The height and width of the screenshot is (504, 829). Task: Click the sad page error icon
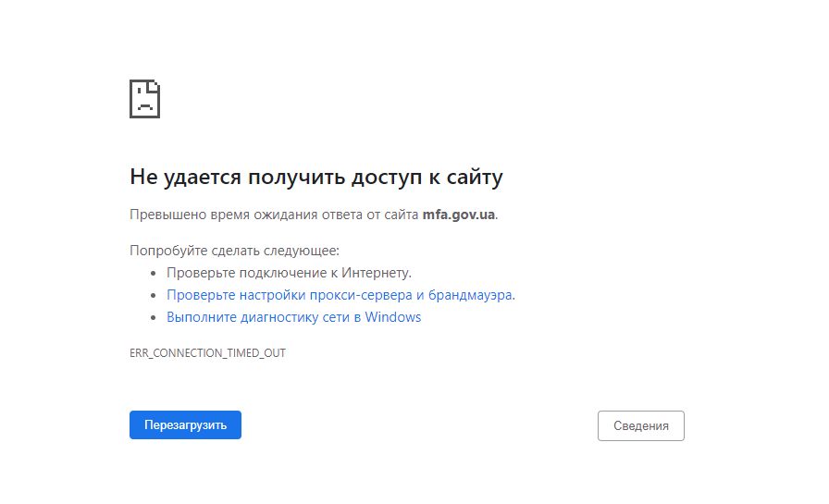tap(144, 99)
